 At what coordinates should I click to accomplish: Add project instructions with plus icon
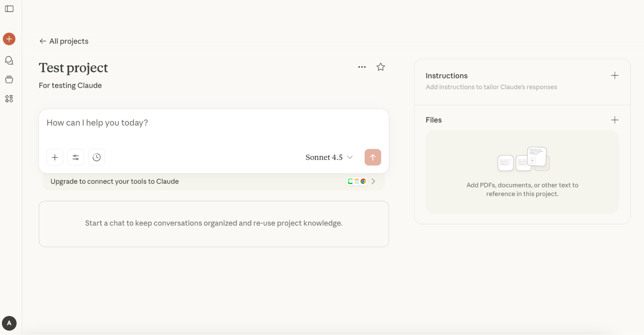615,76
